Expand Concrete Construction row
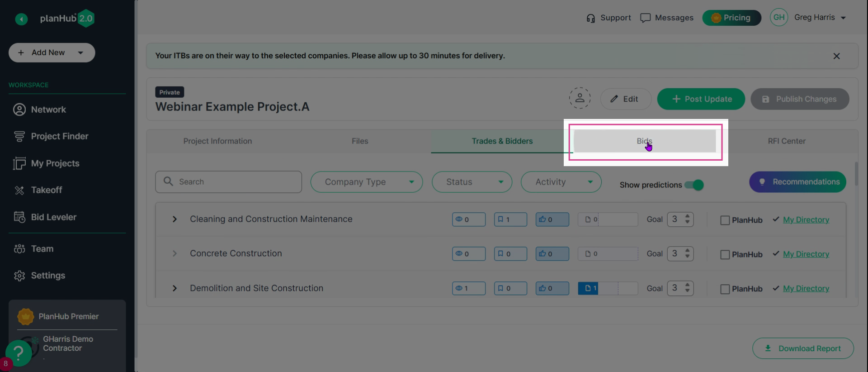The image size is (868, 372). coord(175,254)
